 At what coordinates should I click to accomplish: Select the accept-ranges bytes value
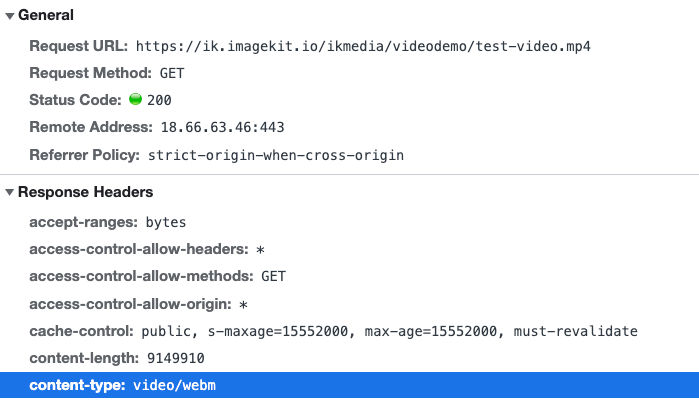tap(166, 222)
